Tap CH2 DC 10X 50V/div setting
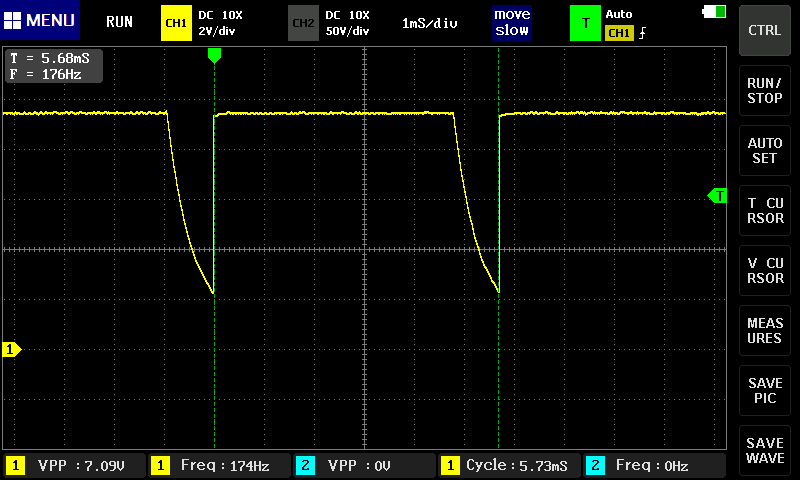The image size is (800, 480). point(347,23)
